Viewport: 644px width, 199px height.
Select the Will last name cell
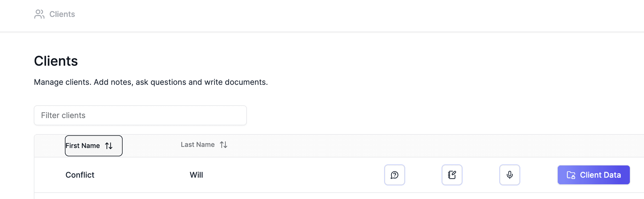coord(196,175)
